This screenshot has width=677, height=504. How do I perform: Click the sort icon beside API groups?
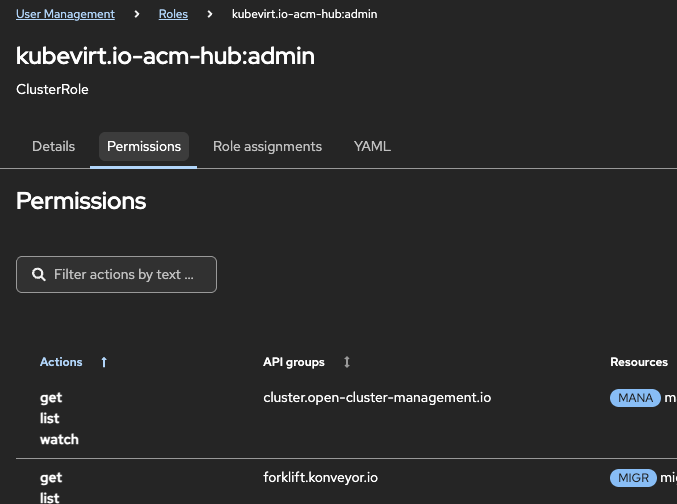347,362
